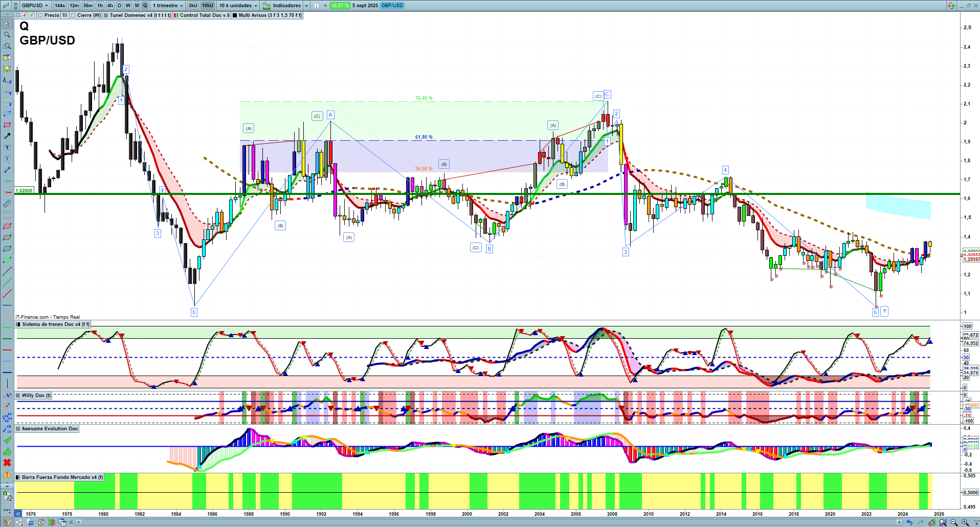
Task: Select the magnifying glass zoom tool
Action: 7,35
